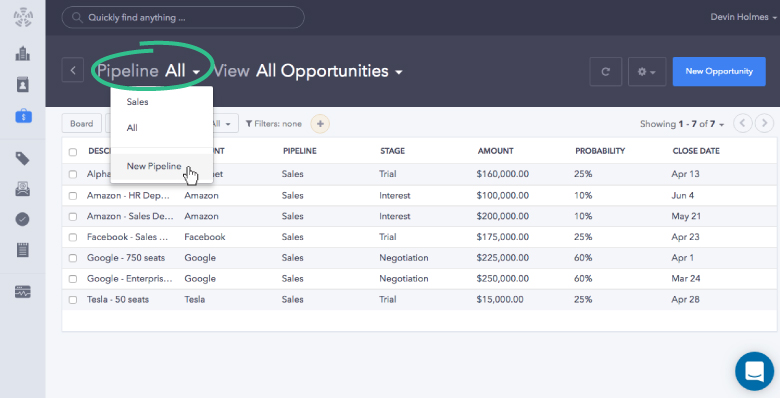Viewport: 780px width, 398px height.
Task: Open the app logo home icon
Action: [x=23, y=17]
